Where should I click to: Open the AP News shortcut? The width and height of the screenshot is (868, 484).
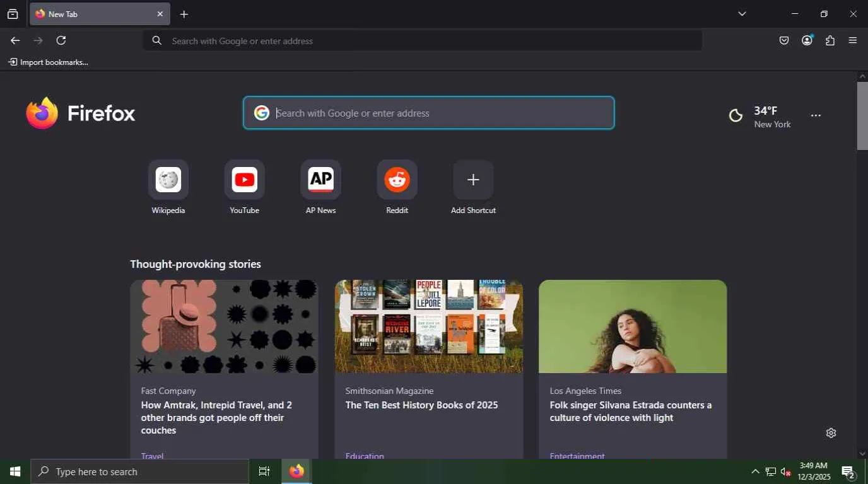pos(321,187)
